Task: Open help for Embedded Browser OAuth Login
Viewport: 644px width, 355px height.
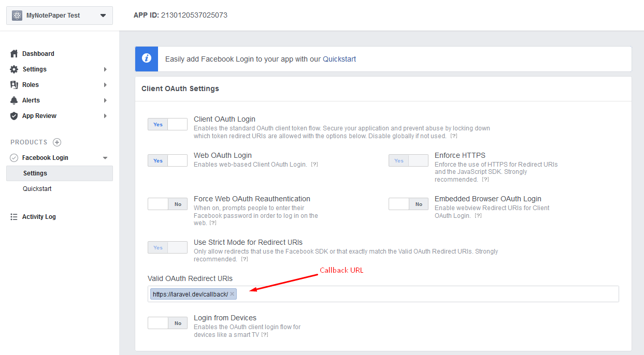Action: click(478, 216)
